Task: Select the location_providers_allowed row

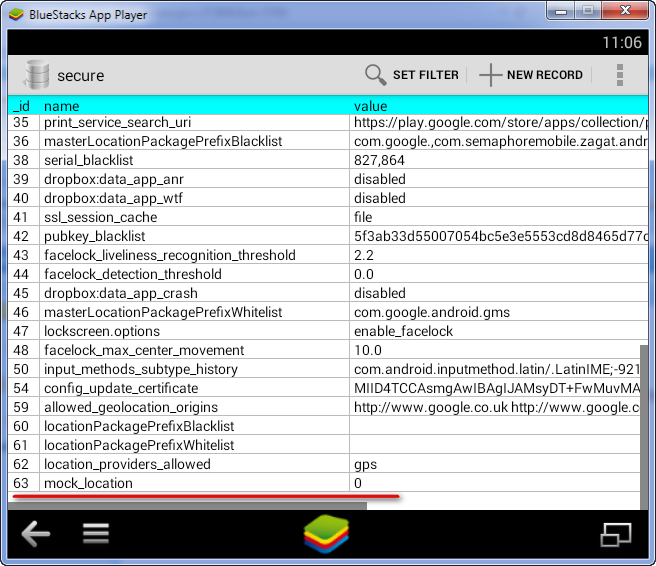Action: (x=127, y=464)
